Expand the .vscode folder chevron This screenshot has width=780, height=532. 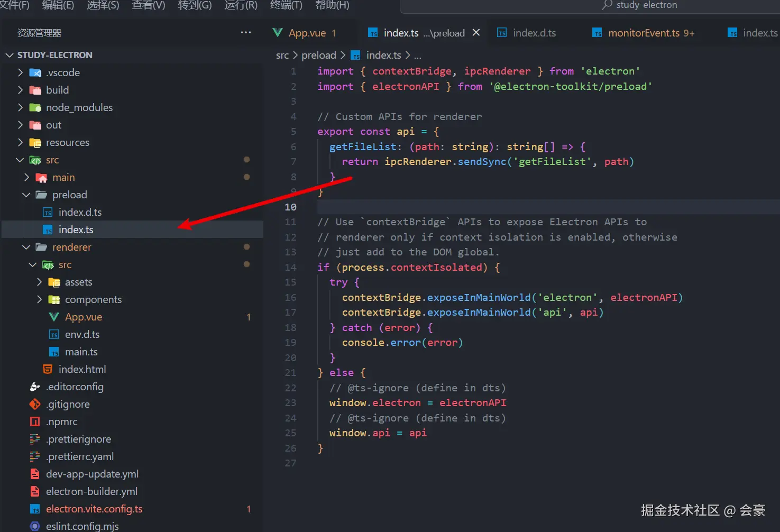click(20, 72)
